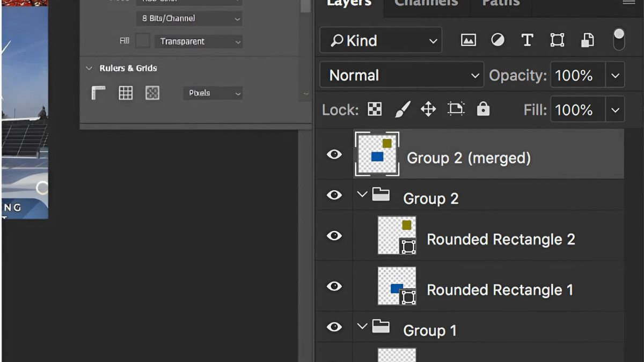The height and width of the screenshot is (362, 644).
Task: Select the Rounded Rectangle 1 layer name
Action: pyautogui.click(x=500, y=290)
